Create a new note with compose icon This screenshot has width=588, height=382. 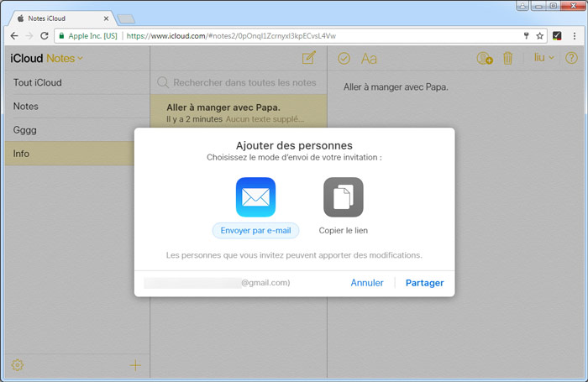point(309,58)
